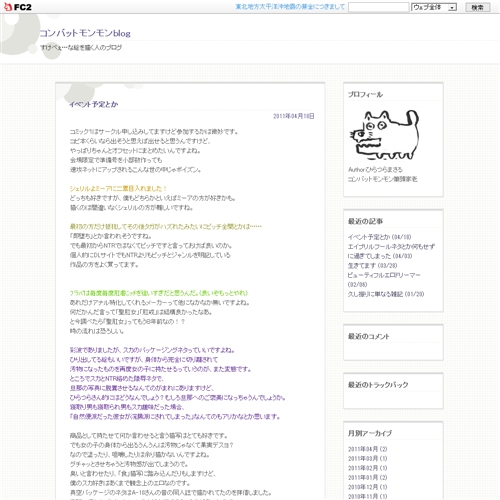Click the orange line starting シェリルよミーア
The width and height of the screenshot is (500, 500).
(x=118, y=189)
